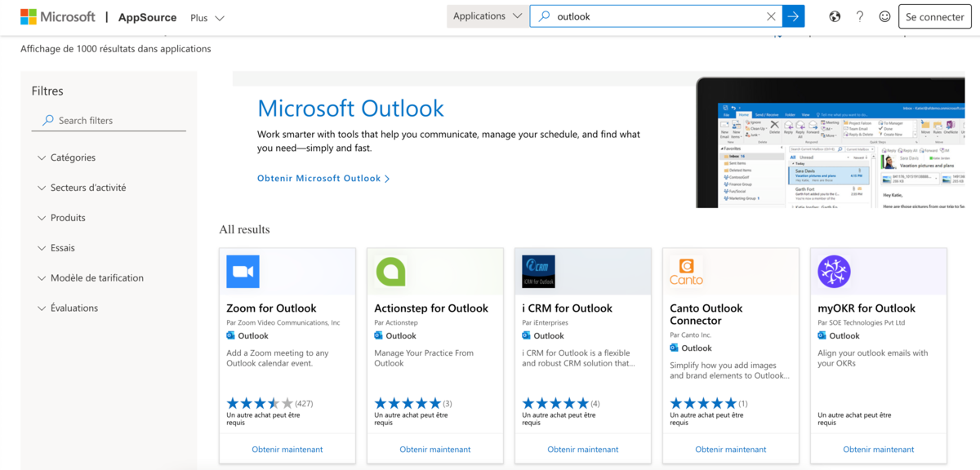Click Outlook product icon on Canto card
This screenshot has width=980, height=470.
(x=675, y=348)
